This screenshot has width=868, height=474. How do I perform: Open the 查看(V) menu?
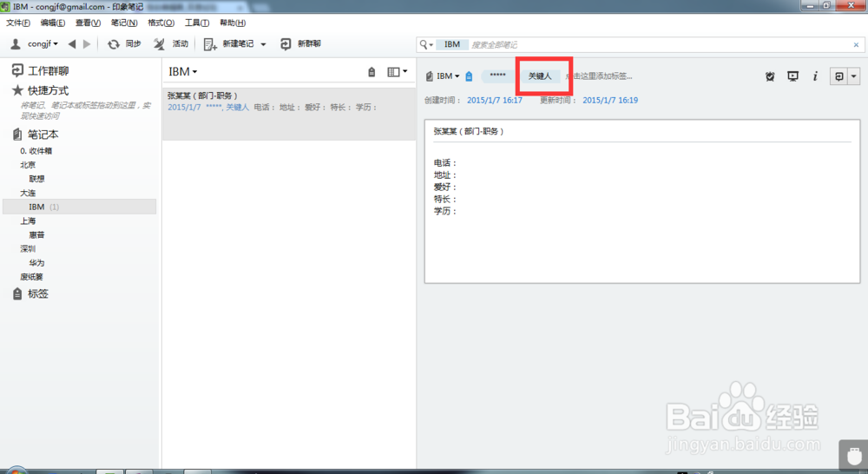point(88,23)
